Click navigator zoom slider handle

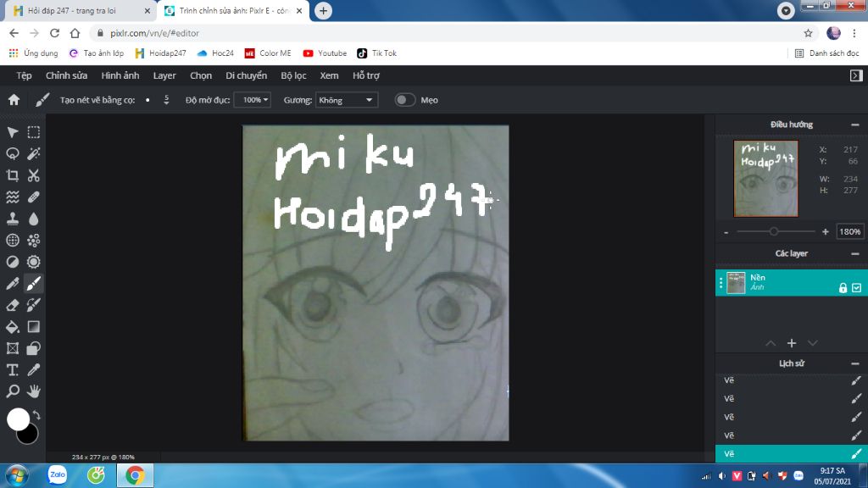pos(774,231)
